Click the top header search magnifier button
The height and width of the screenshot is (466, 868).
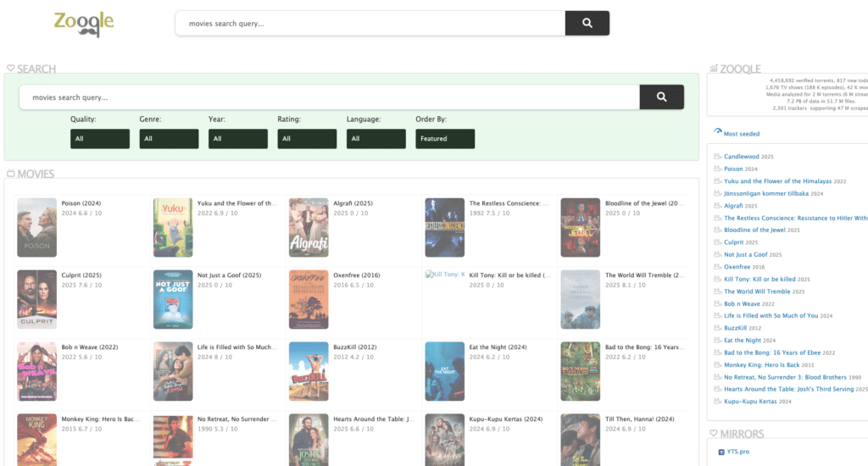click(x=587, y=23)
